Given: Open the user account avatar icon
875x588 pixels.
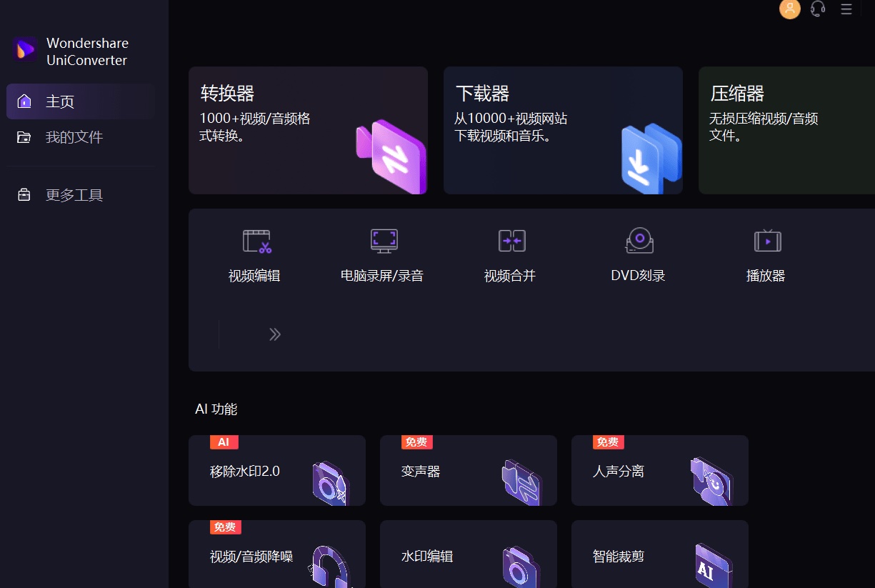Looking at the screenshot, I should pos(789,9).
